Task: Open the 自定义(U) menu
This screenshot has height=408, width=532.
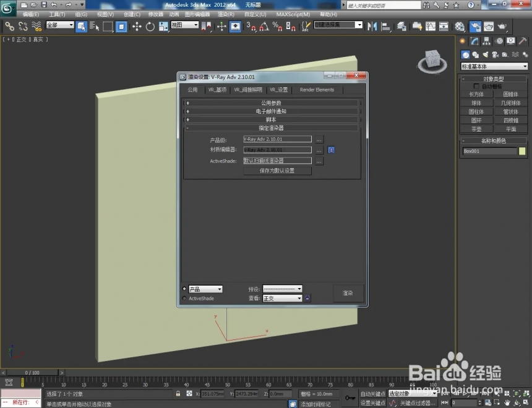Action: point(255,14)
